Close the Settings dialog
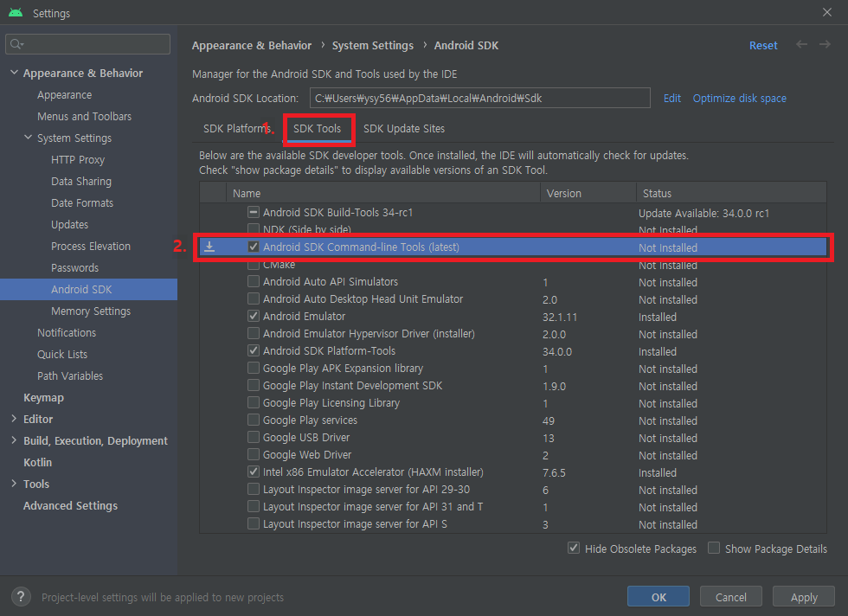The width and height of the screenshot is (848, 616). (827, 12)
